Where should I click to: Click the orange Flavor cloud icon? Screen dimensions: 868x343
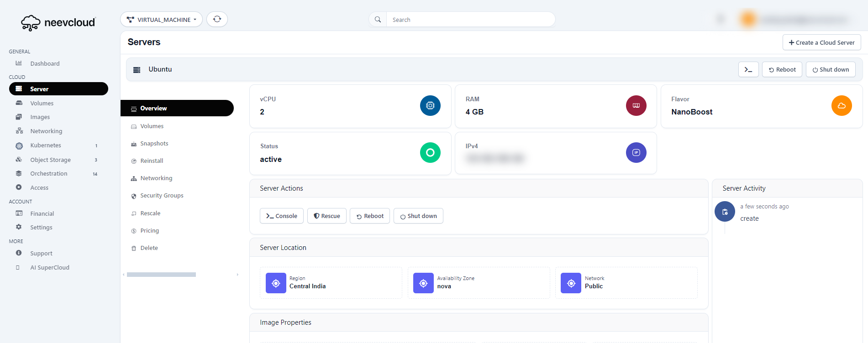point(841,105)
